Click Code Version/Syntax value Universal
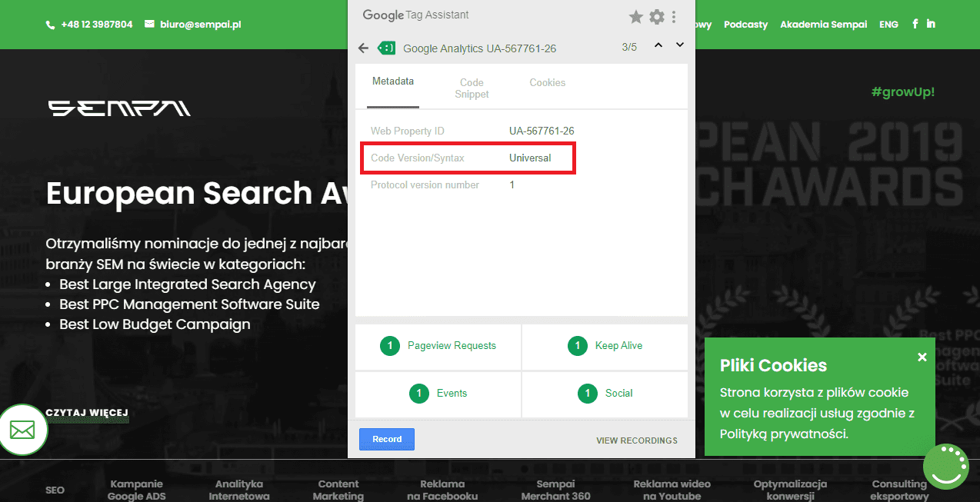 pos(530,158)
